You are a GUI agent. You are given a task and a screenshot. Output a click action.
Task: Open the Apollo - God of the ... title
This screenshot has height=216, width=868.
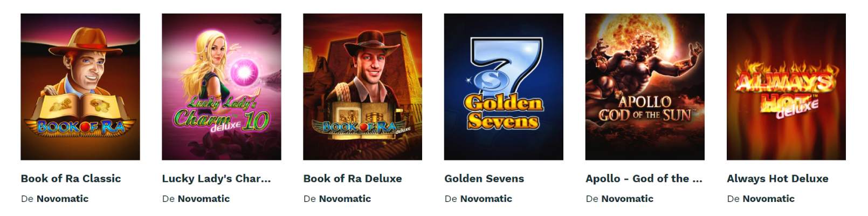[x=644, y=178]
